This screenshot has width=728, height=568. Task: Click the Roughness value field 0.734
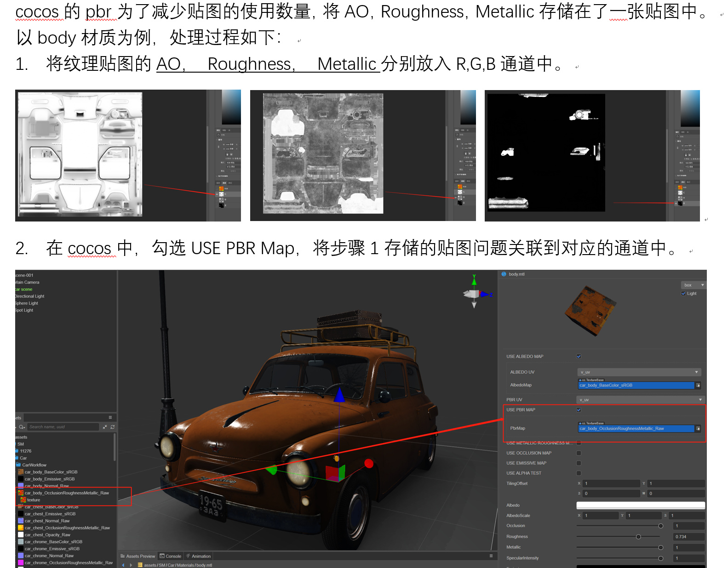tap(689, 537)
